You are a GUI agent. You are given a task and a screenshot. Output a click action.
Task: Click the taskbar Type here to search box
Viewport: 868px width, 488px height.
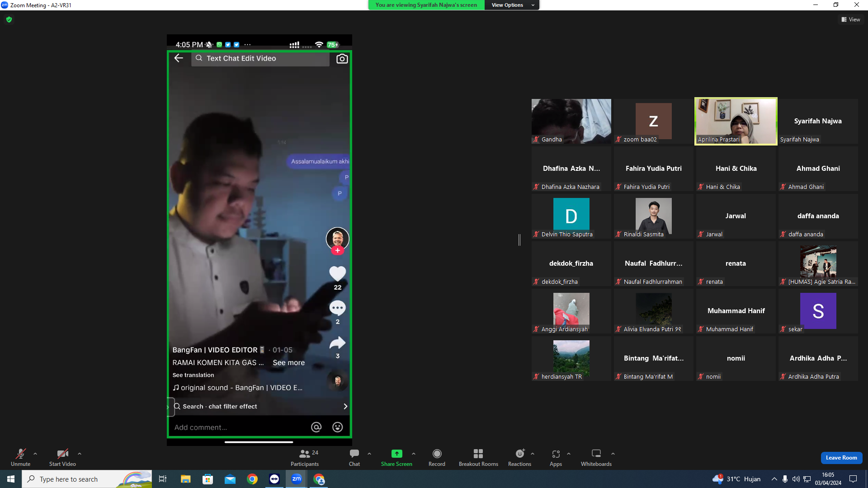click(87, 479)
